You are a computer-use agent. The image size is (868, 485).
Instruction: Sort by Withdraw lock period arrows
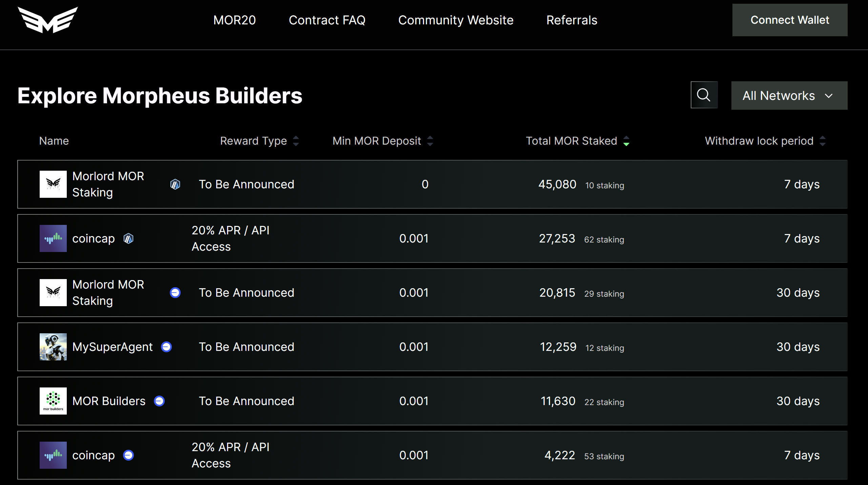click(823, 141)
